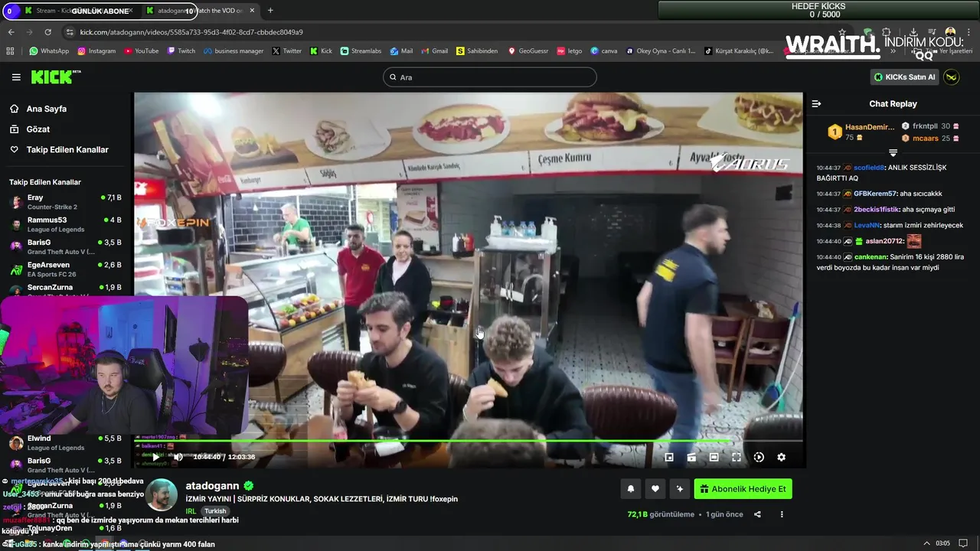Open GeoGuessr bookmark
980x551 pixels.
click(x=528, y=51)
